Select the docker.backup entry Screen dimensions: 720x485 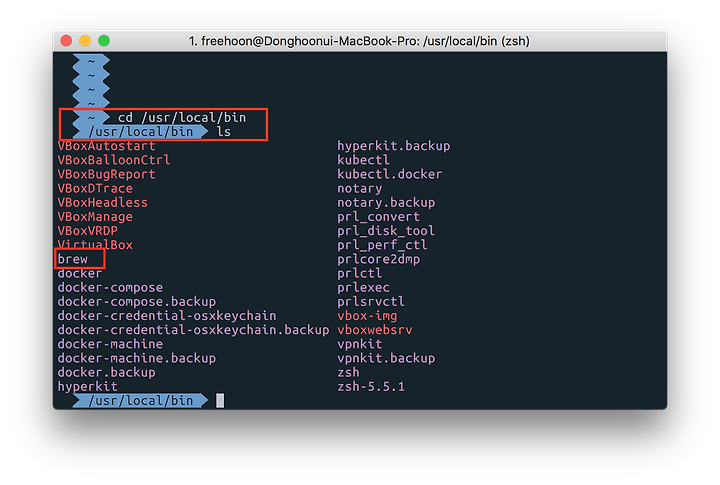coord(107,372)
